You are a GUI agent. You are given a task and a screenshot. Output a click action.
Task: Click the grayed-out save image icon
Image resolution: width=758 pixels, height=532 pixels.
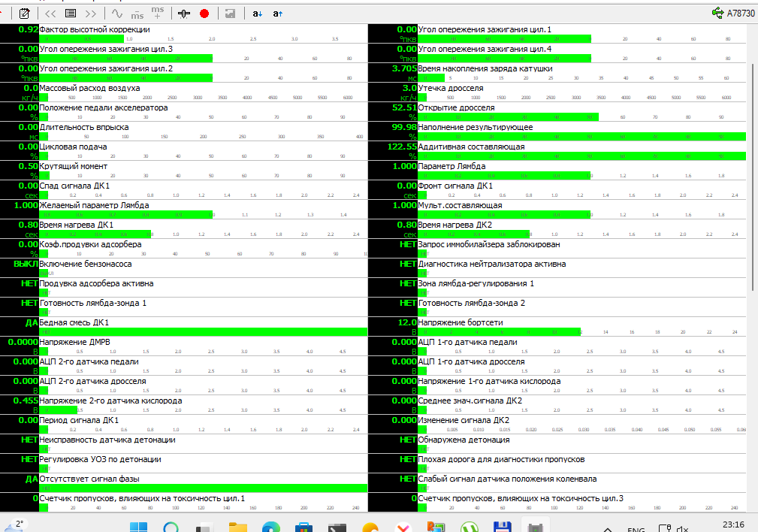click(231, 14)
